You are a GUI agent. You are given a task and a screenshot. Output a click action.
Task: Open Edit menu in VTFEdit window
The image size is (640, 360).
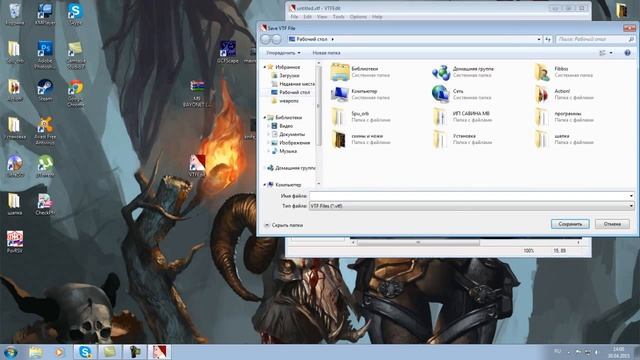(307, 17)
